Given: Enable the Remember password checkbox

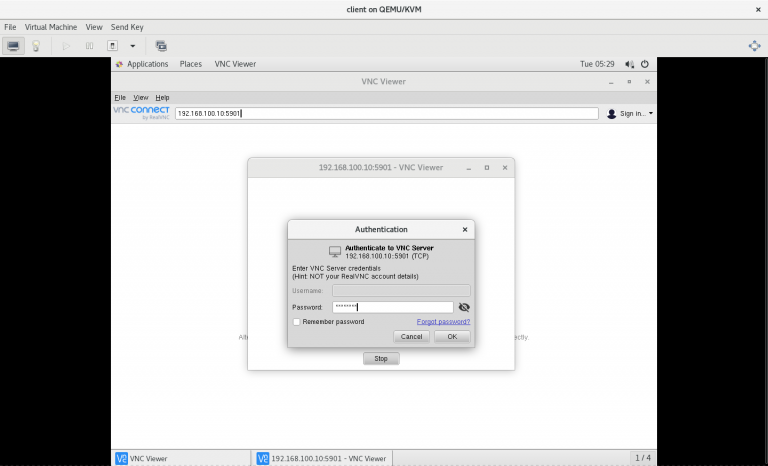Looking at the screenshot, I should (296, 322).
